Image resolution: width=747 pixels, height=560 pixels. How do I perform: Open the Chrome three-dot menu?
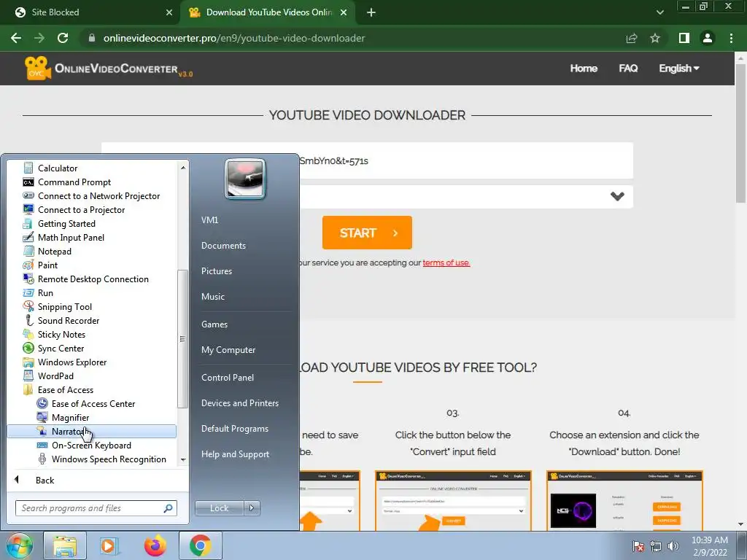[x=731, y=38]
